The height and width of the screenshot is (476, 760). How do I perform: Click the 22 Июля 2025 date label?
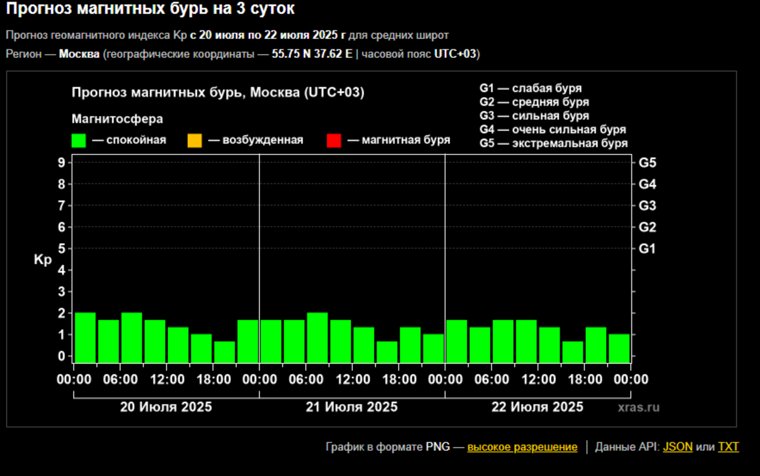click(x=537, y=407)
